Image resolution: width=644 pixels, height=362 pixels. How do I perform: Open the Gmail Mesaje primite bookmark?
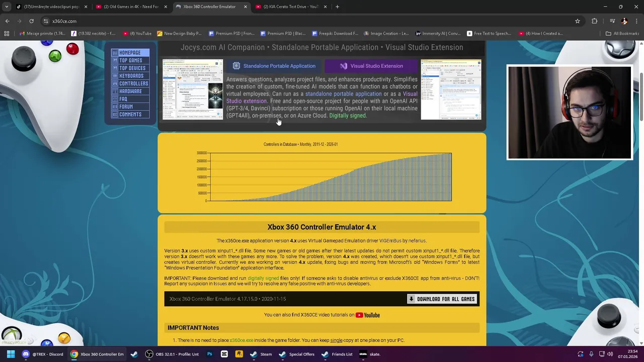point(42,34)
